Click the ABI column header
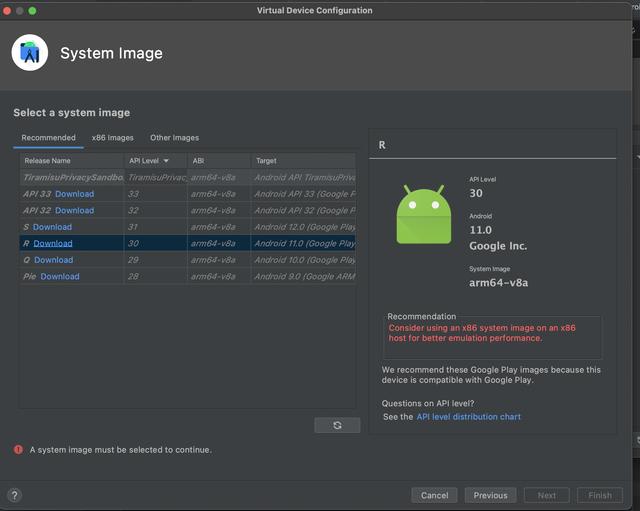Screen dimensions: 640x511 (198, 161)
